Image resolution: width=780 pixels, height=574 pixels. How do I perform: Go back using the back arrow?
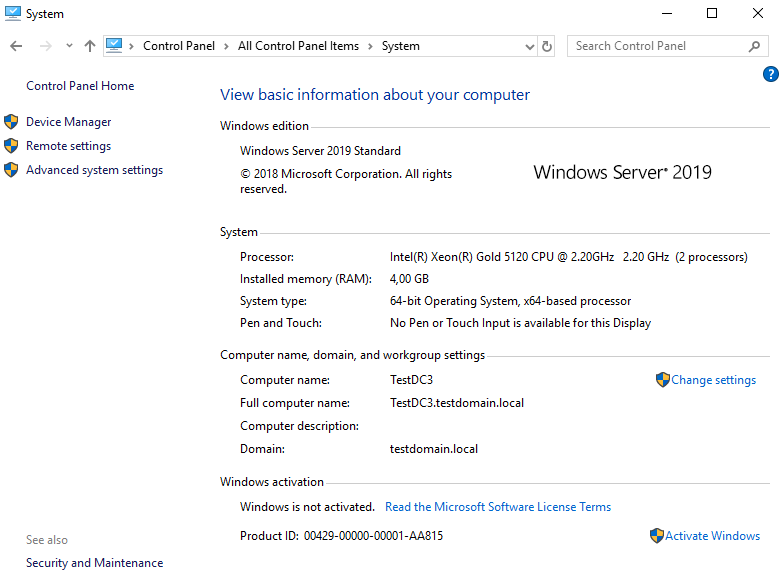[x=16, y=46]
